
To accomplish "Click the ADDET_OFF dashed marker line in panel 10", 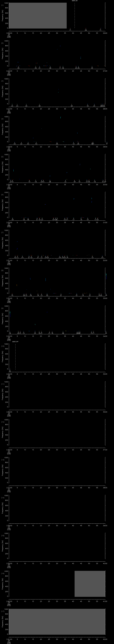I will pyautogui.click(x=15, y=357).
